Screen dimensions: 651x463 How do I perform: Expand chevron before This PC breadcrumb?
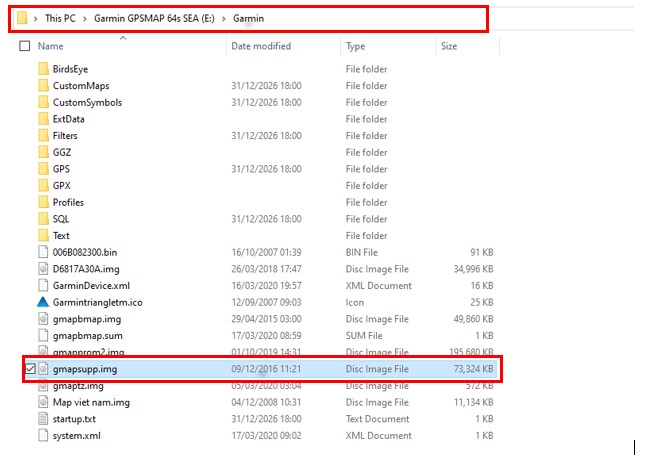click(36, 19)
